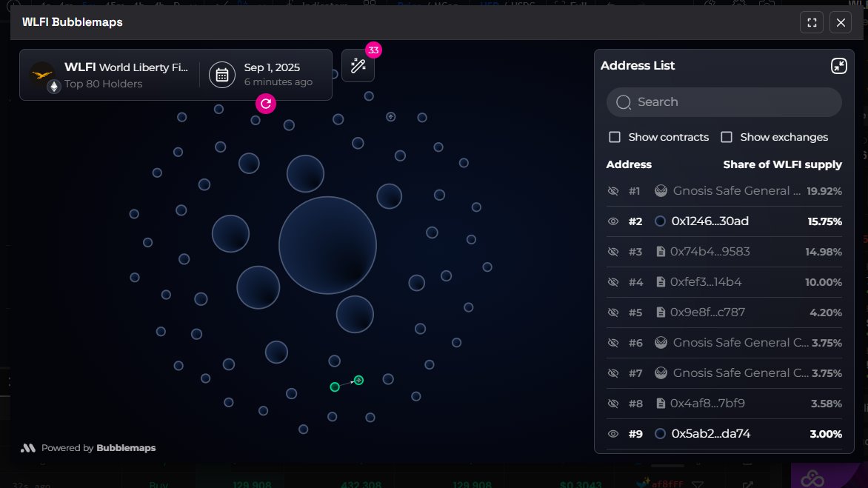Collapse the Address List panel
868x488 pixels.
point(838,66)
